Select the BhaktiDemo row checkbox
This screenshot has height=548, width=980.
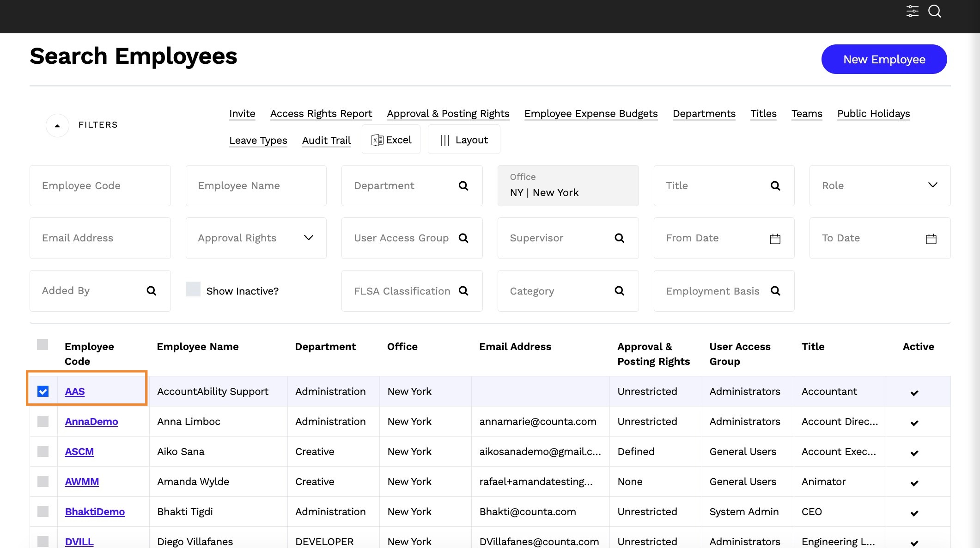(43, 511)
